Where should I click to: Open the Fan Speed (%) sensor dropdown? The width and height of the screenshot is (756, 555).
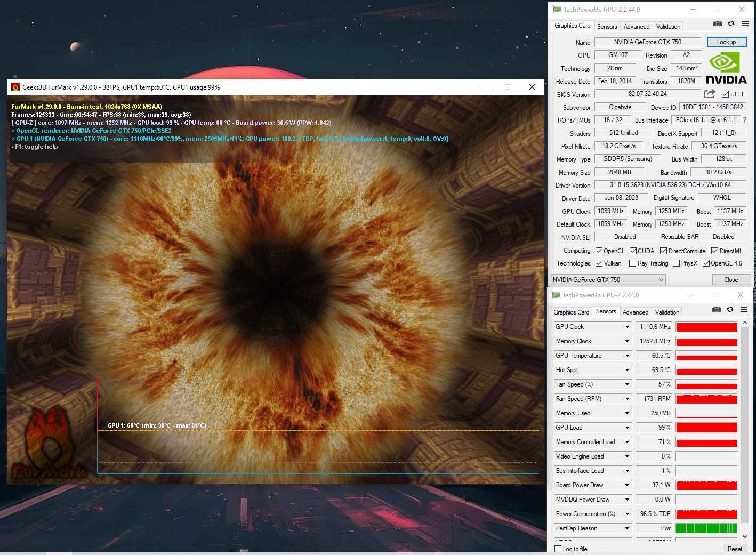click(627, 384)
